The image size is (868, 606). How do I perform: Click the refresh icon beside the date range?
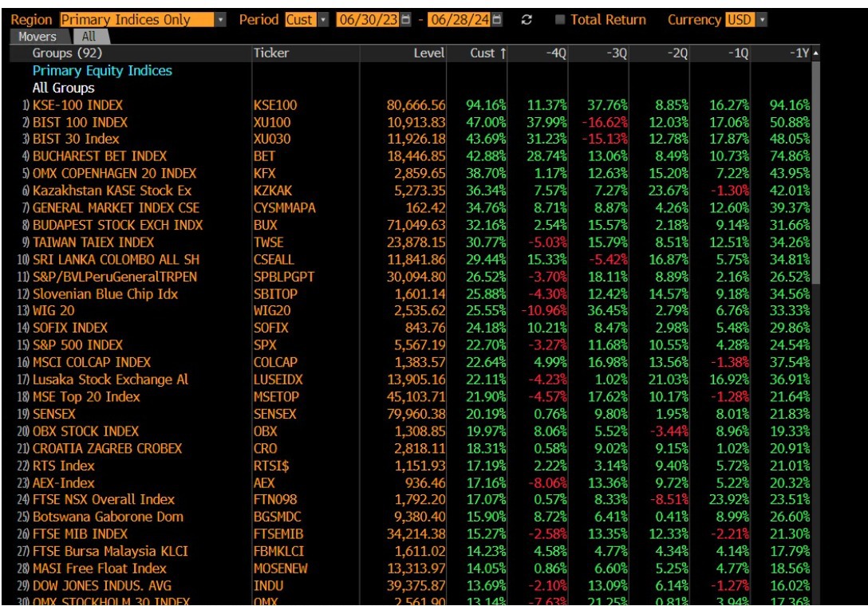click(x=527, y=20)
